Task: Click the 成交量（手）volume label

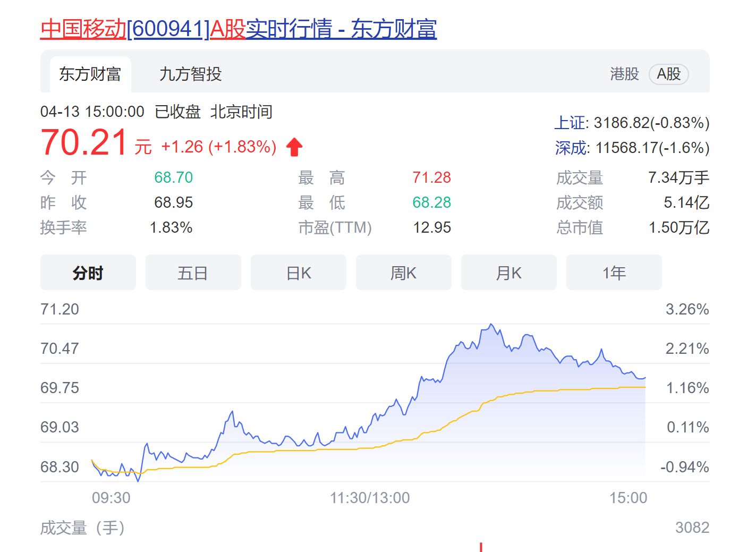Action: [82, 528]
